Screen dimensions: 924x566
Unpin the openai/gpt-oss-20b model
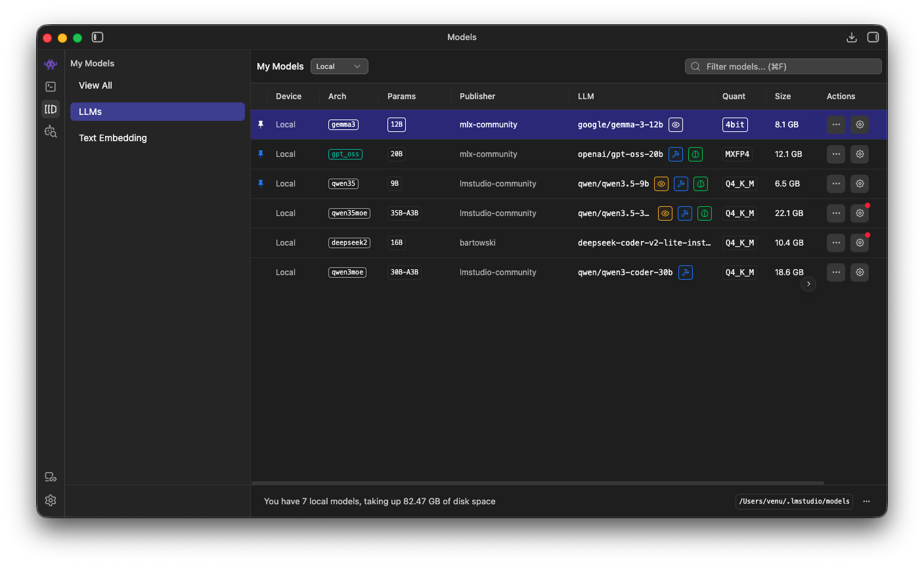[261, 154]
